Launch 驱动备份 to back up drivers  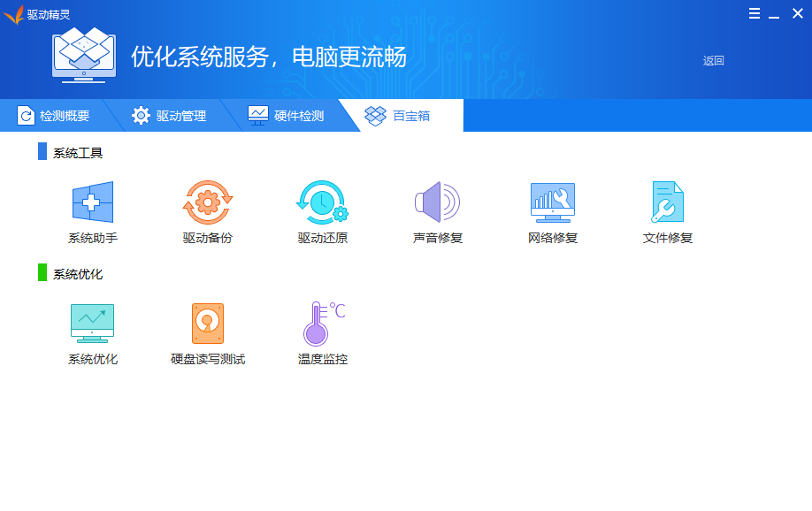[207, 210]
